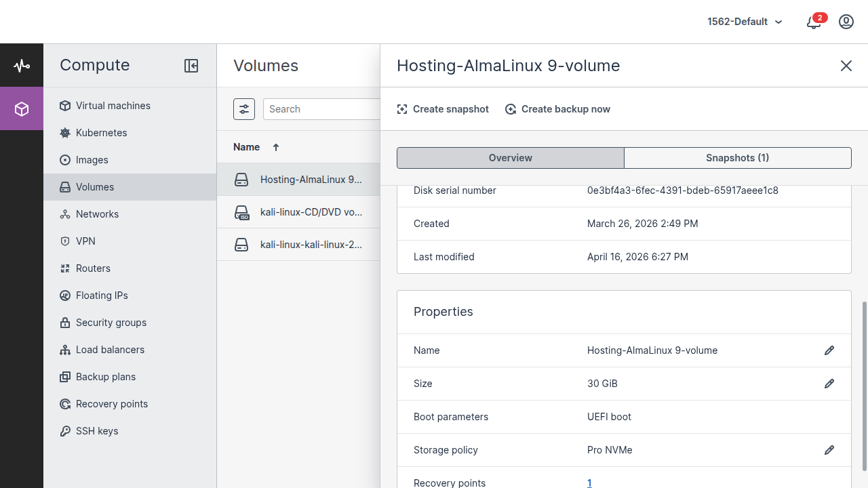Click the 30 GiB size value
This screenshot has width=868, height=488.
(603, 384)
